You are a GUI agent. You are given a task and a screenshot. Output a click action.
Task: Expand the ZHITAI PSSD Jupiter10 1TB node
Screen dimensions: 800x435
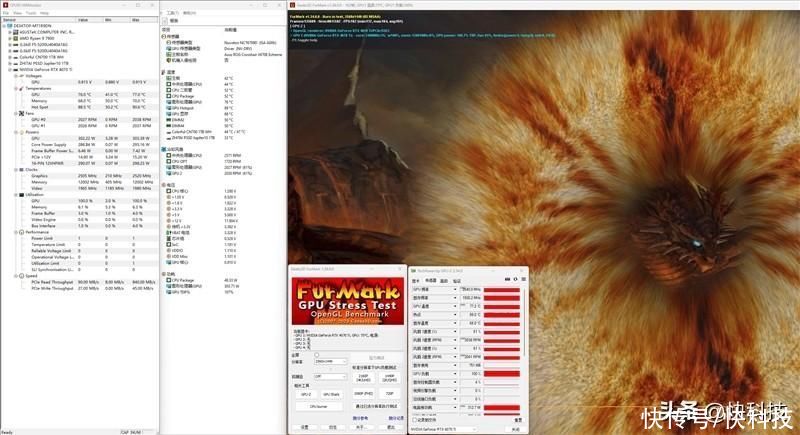[10, 63]
